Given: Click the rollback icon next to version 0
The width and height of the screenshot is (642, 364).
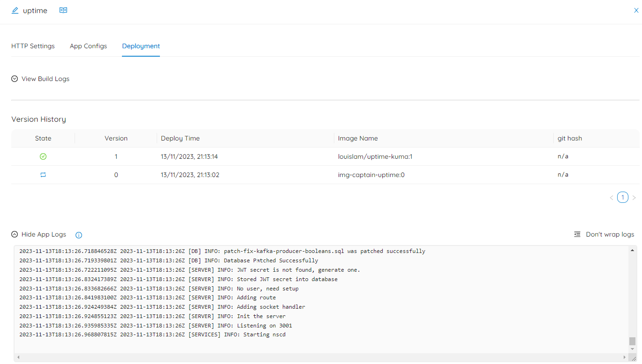Looking at the screenshot, I should tap(43, 174).
